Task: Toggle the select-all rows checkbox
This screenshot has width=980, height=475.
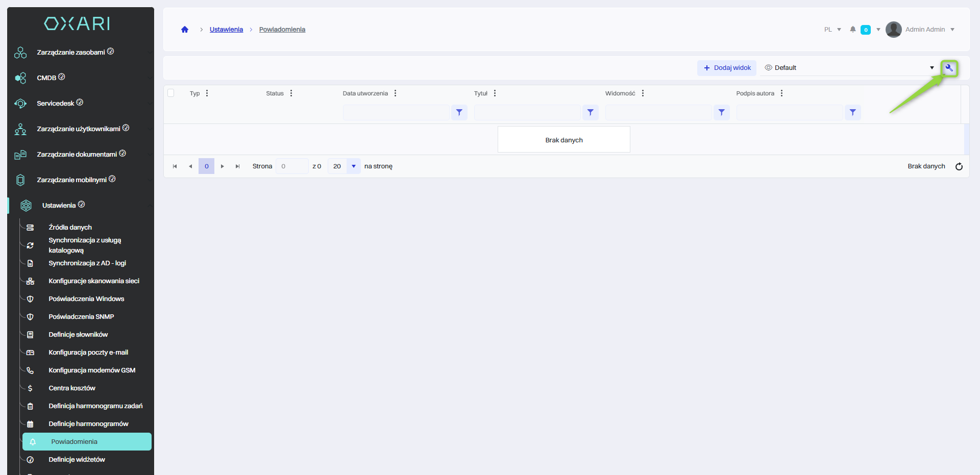Action: click(171, 93)
